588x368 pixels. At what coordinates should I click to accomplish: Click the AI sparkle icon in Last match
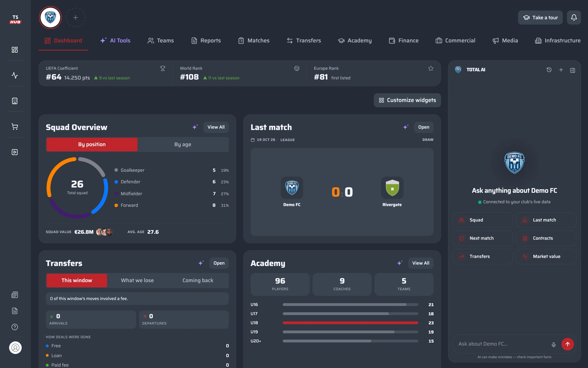coord(406,127)
